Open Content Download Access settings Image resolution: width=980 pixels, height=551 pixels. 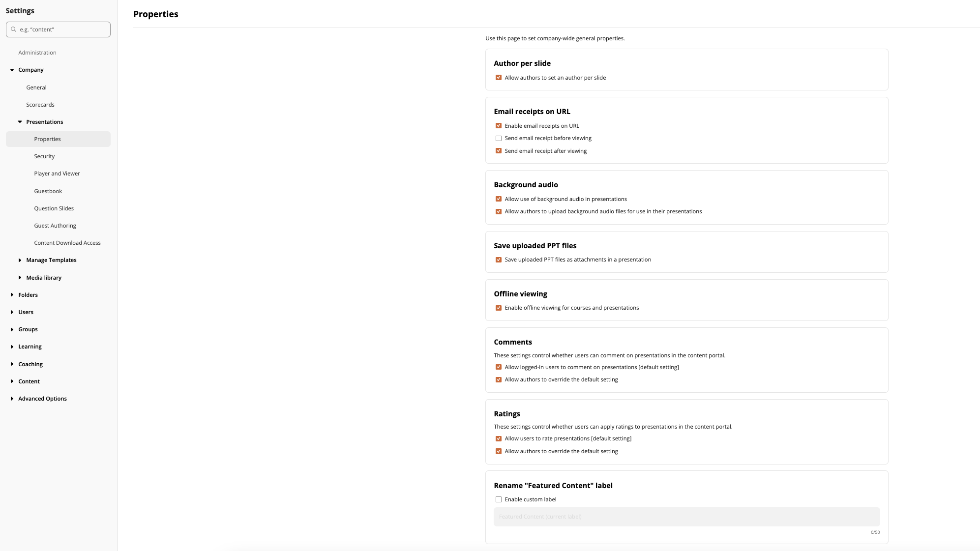click(67, 242)
